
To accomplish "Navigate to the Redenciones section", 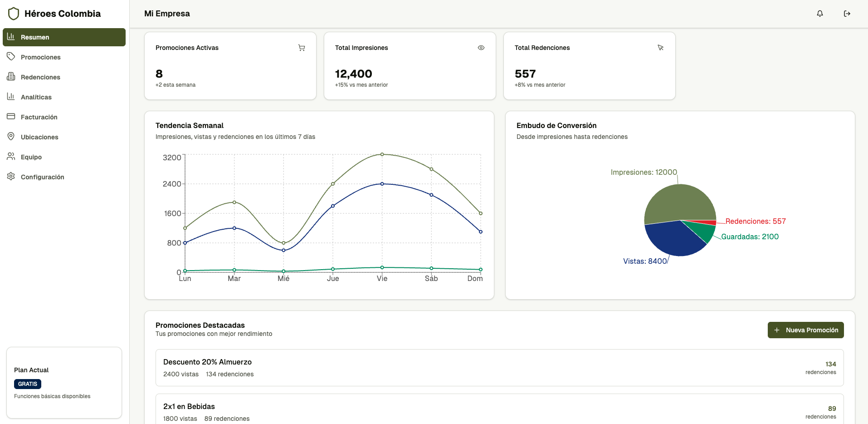I will point(41,77).
